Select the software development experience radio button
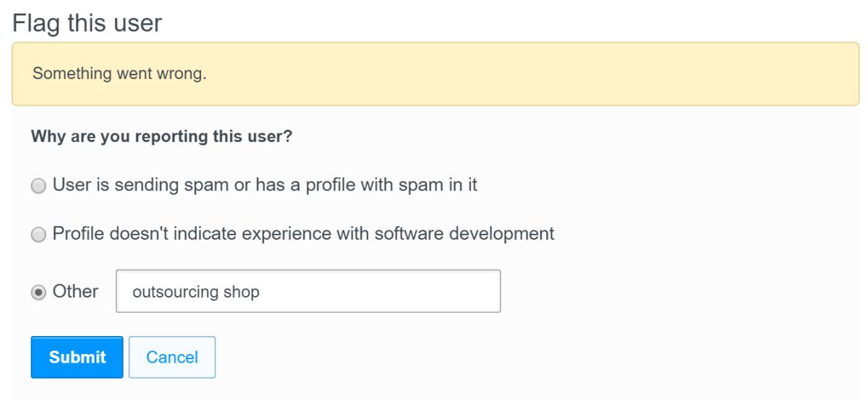 click(x=38, y=235)
